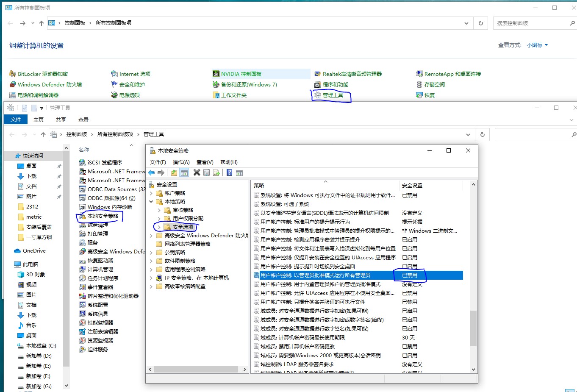
Task: Click the Export List toolbar icon
Action: point(216,172)
